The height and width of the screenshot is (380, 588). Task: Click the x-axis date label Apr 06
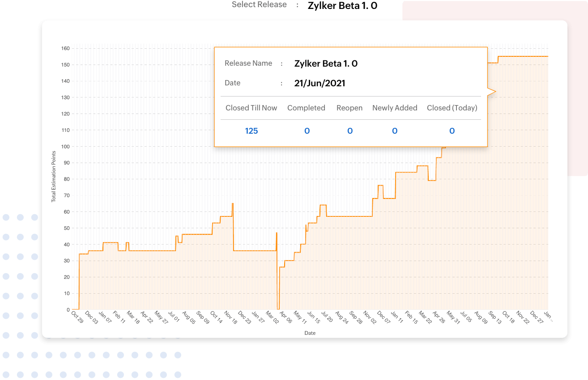click(286, 317)
